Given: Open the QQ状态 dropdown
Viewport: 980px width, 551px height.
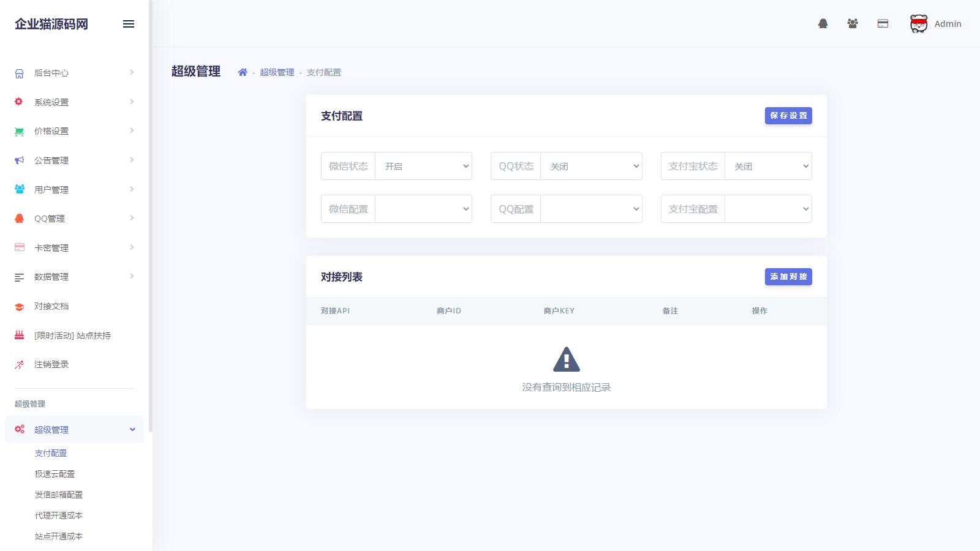Looking at the screenshot, I should pos(591,166).
